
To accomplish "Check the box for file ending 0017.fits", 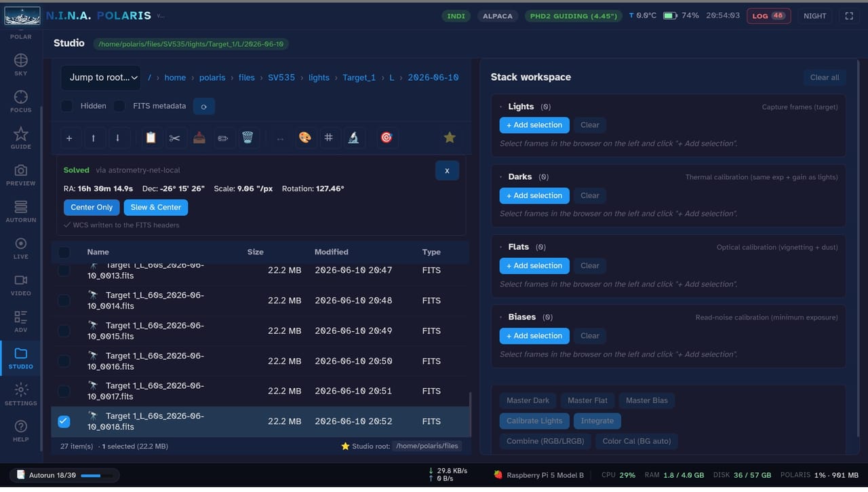I will pos(64,392).
